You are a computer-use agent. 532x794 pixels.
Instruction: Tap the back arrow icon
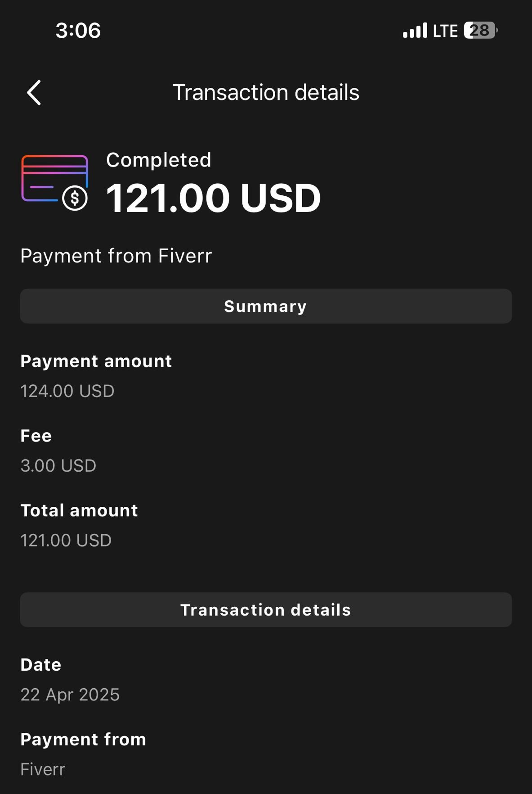[x=34, y=93]
